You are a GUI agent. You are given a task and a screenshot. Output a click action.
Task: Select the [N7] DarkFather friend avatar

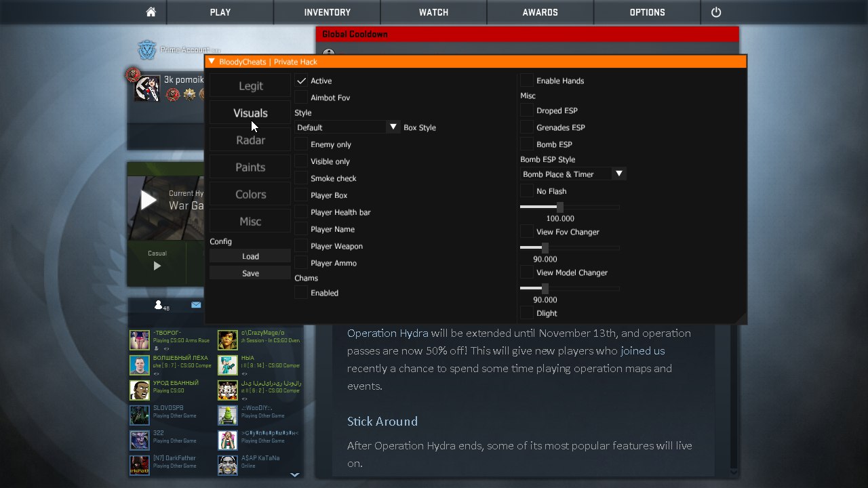(x=140, y=466)
